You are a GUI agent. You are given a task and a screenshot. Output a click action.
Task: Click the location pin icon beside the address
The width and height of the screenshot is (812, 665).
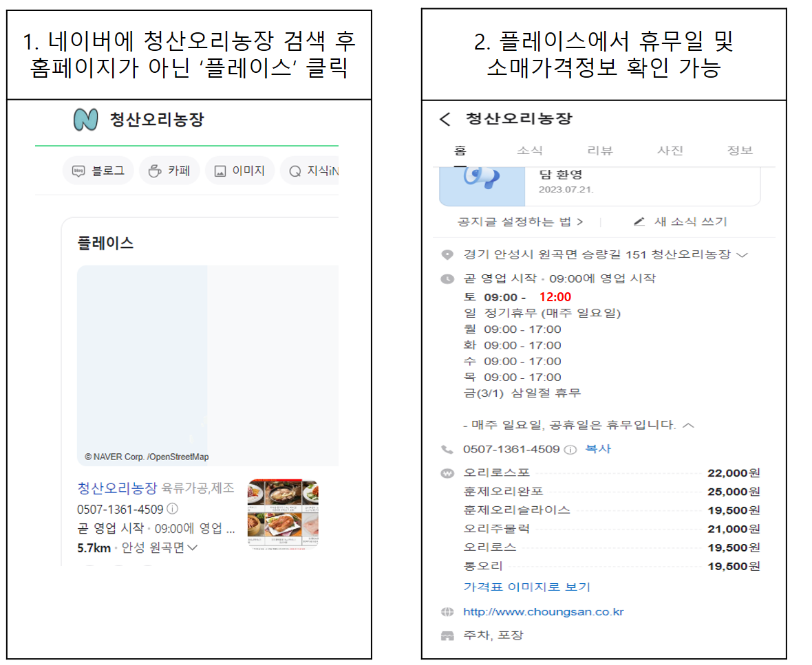coord(447,254)
